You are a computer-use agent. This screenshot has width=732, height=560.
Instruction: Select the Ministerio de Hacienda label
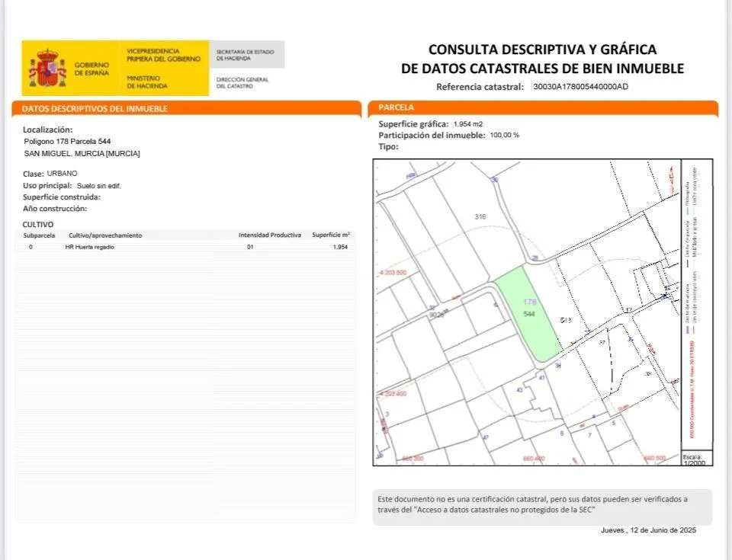[x=147, y=82]
